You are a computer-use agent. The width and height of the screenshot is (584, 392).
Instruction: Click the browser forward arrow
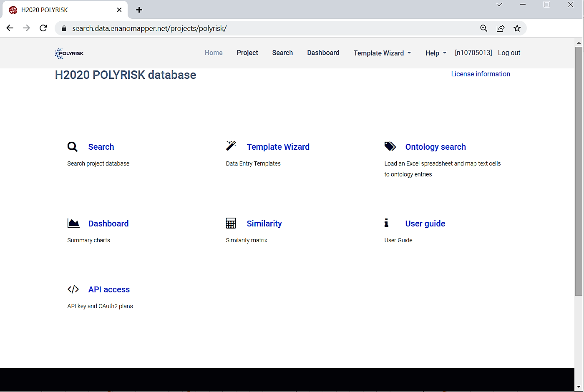coord(26,28)
